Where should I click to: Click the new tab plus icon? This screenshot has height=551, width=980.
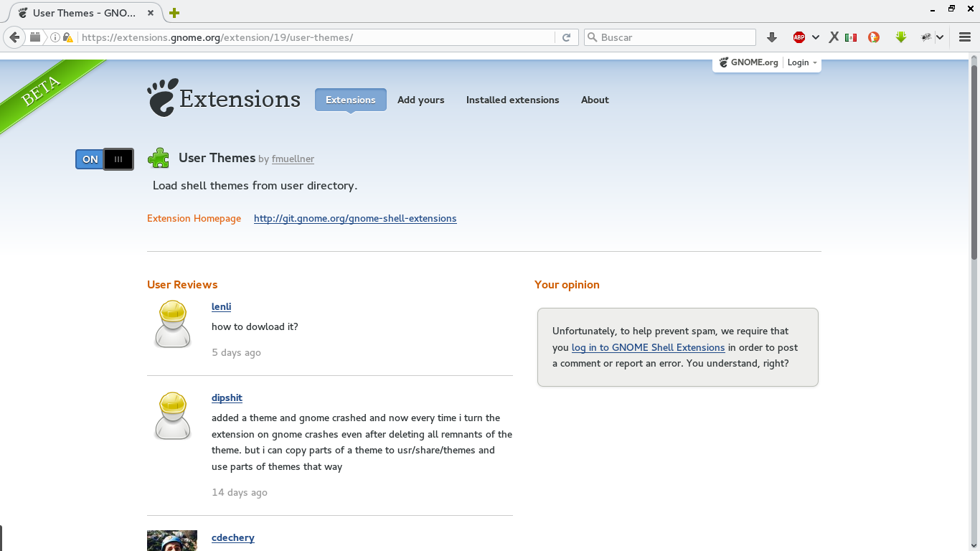[x=174, y=13]
